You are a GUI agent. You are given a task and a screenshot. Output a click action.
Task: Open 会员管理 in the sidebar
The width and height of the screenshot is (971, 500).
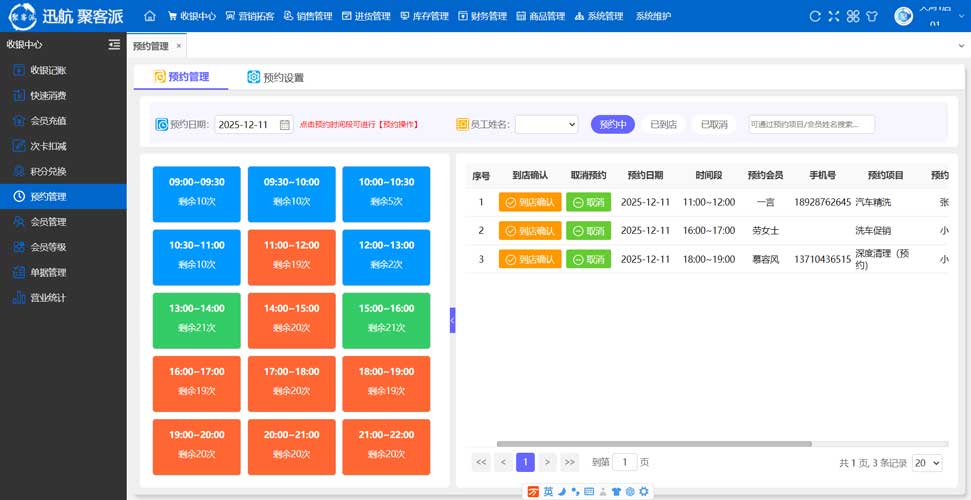pos(63,222)
